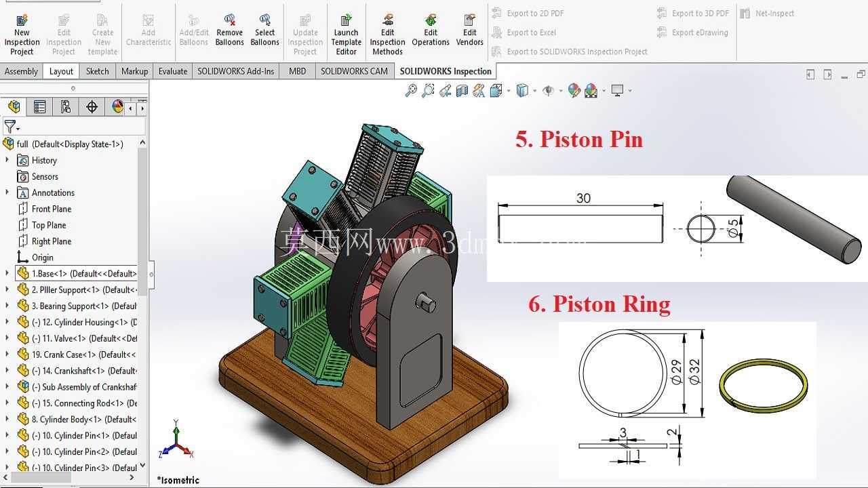Image resolution: width=868 pixels, height=488 pixels.
Task: Click Section View icon
Action: 462,90
